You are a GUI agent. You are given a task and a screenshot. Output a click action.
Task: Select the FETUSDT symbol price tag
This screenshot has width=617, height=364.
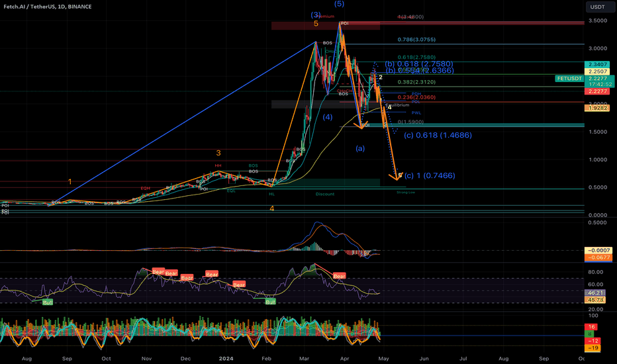pyautogui.click(x=569, y=79)
